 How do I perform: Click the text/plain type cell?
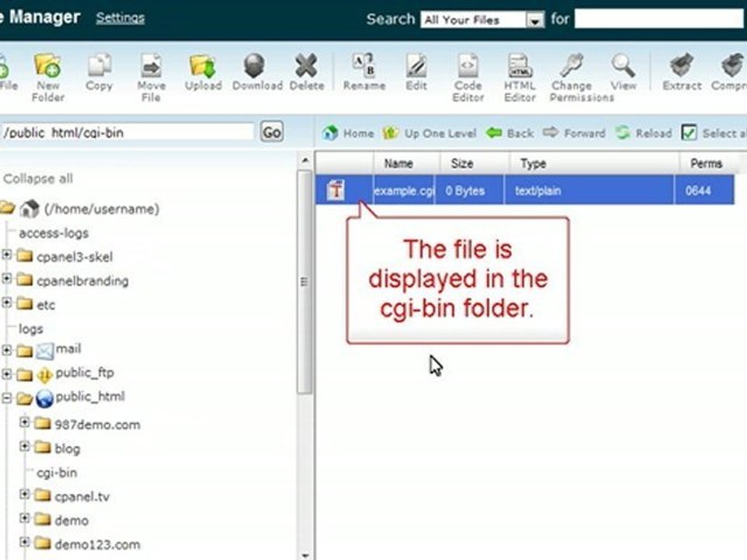coord(538,191)
